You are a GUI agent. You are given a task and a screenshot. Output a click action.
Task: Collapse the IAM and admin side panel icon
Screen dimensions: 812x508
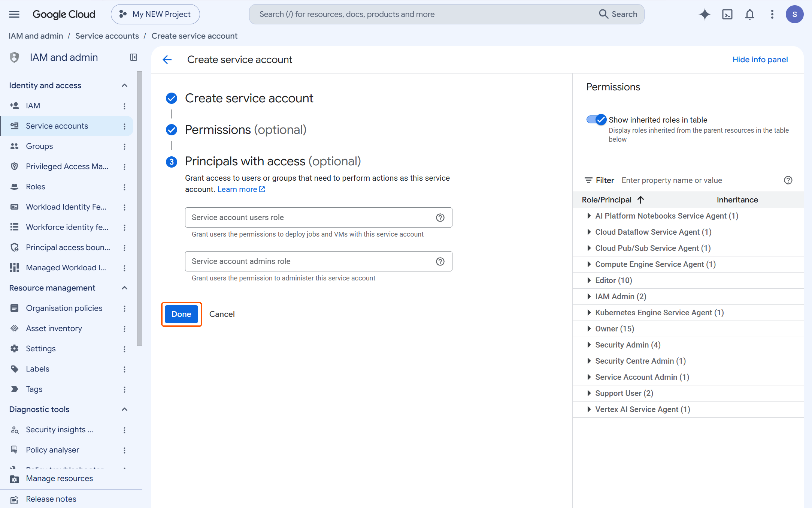click(x=133, y=57)
